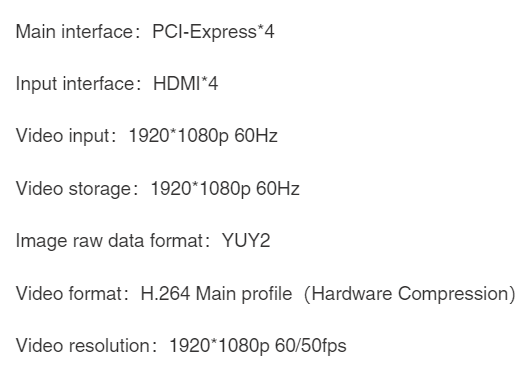This screenshot has width=528, height=373.
Task: Click '(Hardware Compression)' text
Action: pos(409,294)
